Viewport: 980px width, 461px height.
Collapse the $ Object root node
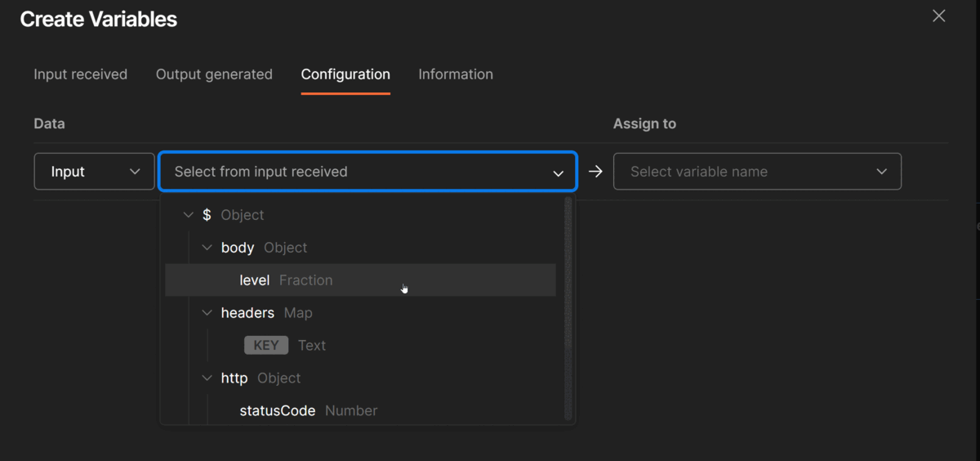point(189,215)
